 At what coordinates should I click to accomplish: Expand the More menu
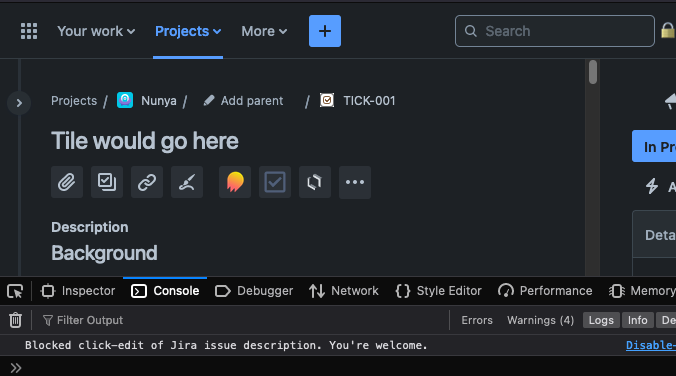[264, 31]
